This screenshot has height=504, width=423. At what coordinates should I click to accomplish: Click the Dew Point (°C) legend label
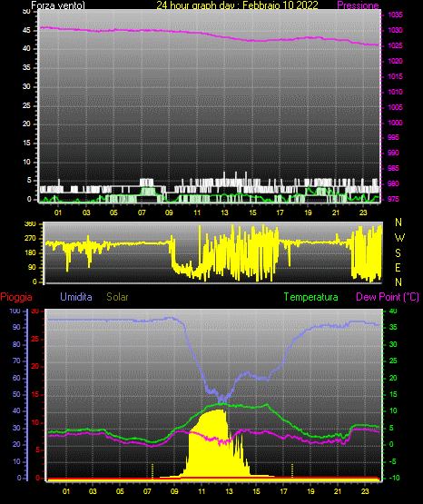pos(388,297)
